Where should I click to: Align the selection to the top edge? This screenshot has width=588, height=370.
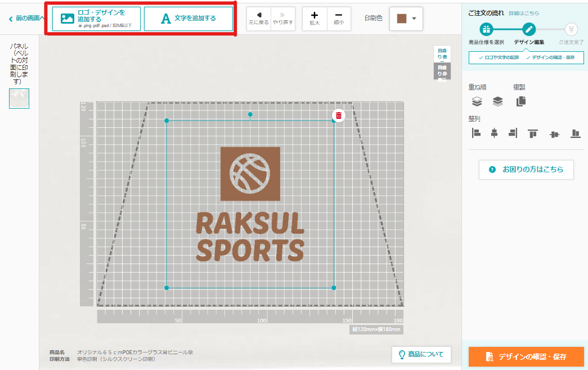(x=532, y=133)
